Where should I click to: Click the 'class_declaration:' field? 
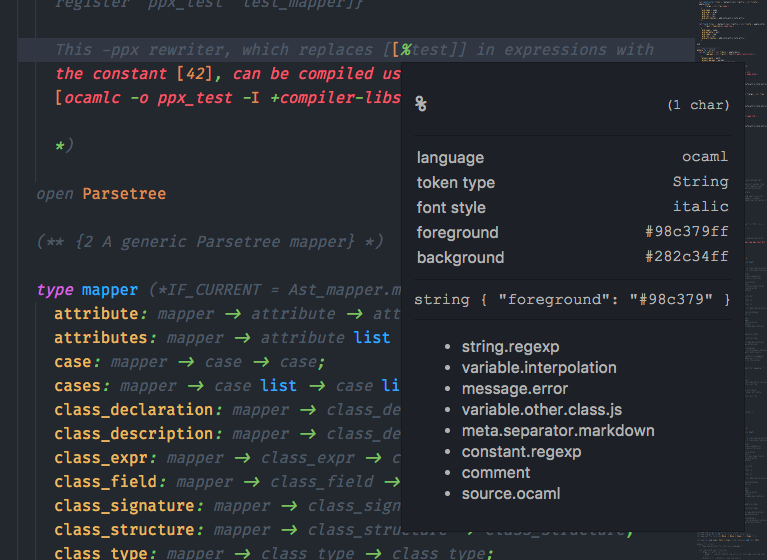138,410
